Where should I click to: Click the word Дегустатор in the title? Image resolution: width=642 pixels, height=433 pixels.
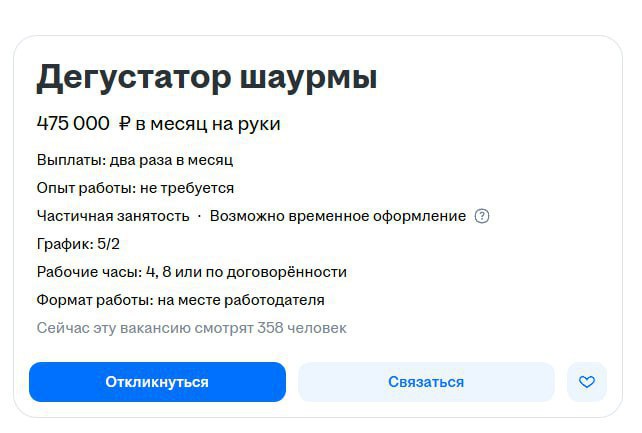(133, 79)
